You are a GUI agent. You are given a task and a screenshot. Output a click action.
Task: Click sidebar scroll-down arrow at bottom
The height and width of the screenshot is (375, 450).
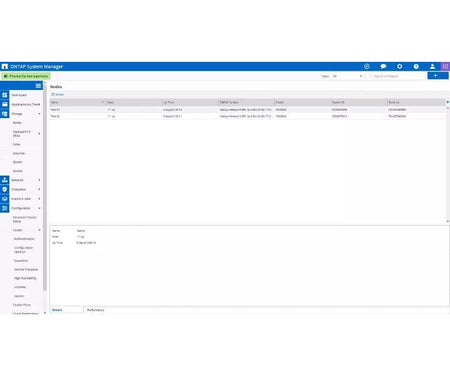[45, 313]
